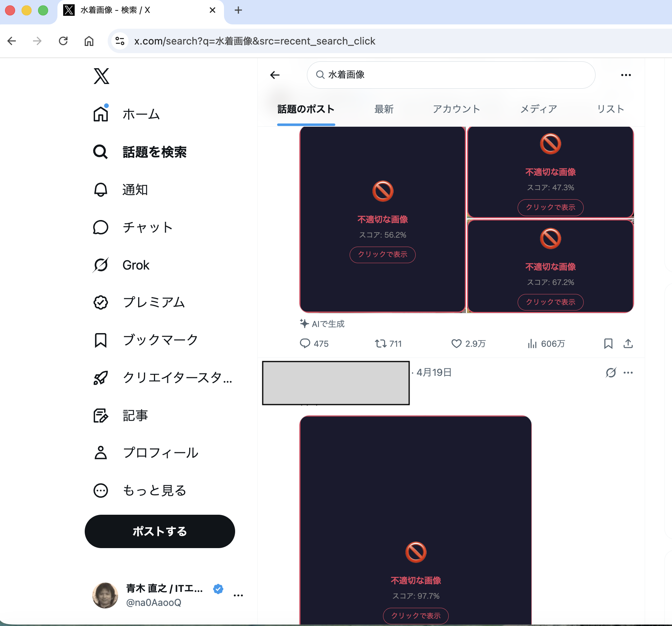
Task: Open the view stats showing 606万
Action: (x=546, y=344)
